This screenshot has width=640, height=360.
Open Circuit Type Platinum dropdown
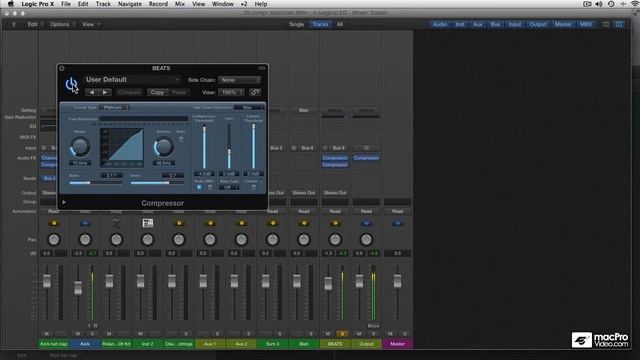click(x=115, y=107)
